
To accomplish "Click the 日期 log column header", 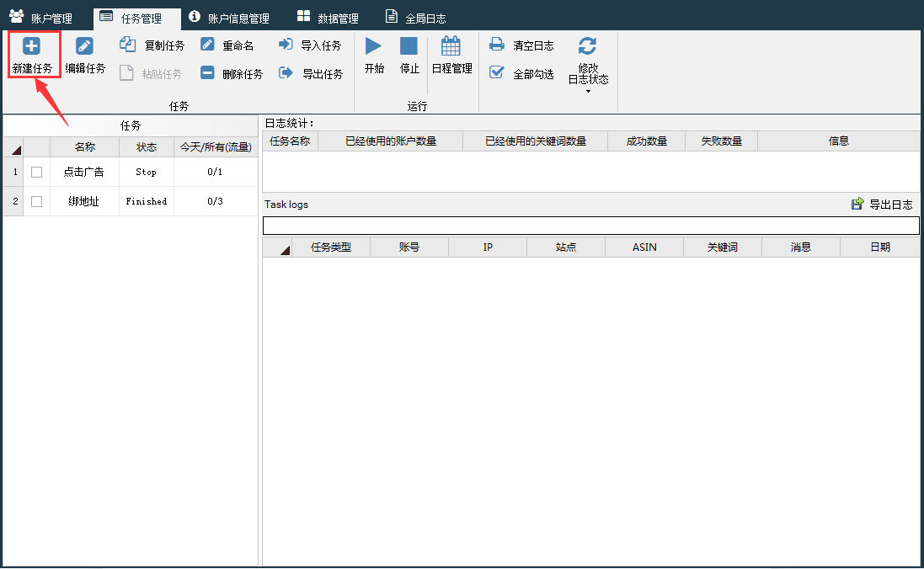I will click(880, 247).
